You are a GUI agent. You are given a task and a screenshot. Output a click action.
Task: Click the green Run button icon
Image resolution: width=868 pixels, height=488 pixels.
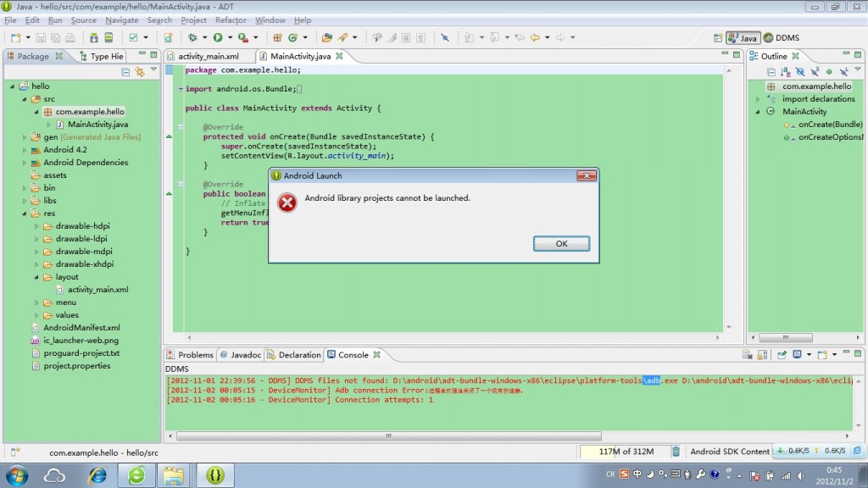218,37
